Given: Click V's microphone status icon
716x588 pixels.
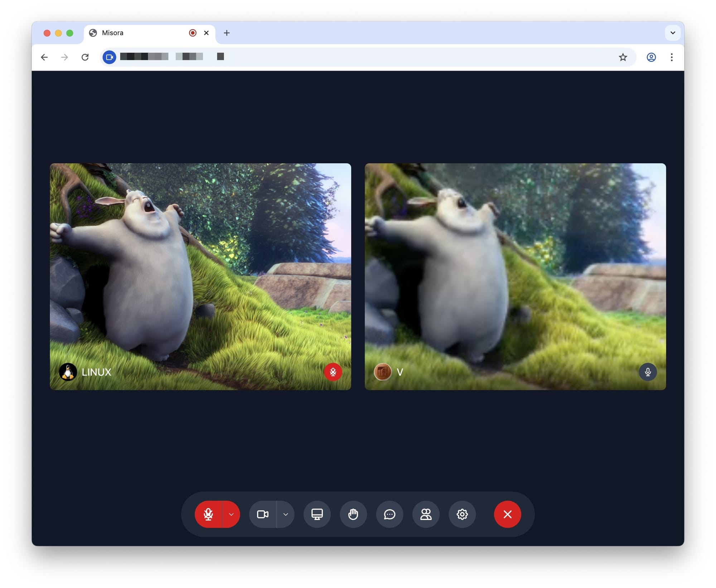Looking at the screenshot, I should pos(648,372).
